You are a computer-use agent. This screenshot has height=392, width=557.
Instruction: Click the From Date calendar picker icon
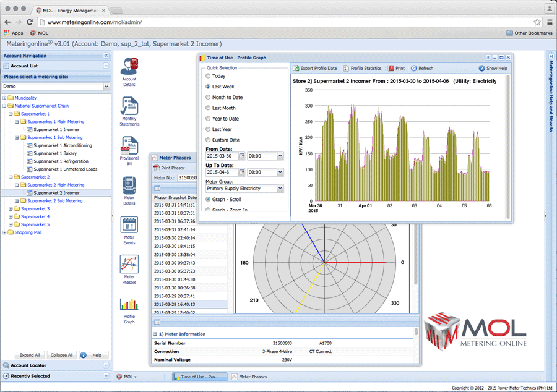(241, 156)
